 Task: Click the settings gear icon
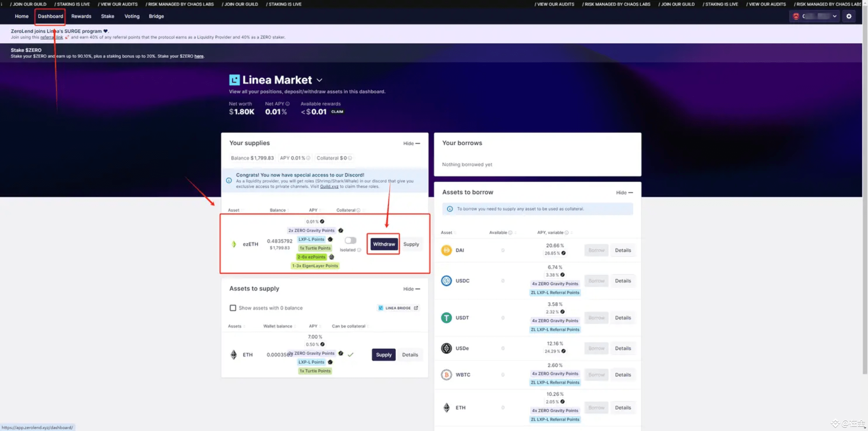point(849,16)
